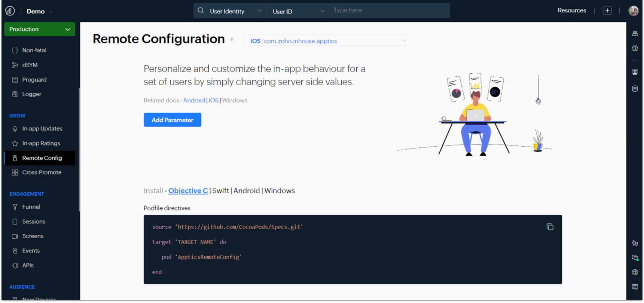
Task: Click the search magnifier icon
Action: (201, 10)
